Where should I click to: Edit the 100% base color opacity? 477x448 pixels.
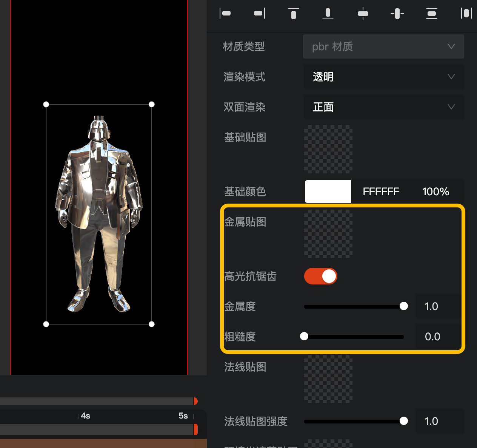[x=435, y=192]
